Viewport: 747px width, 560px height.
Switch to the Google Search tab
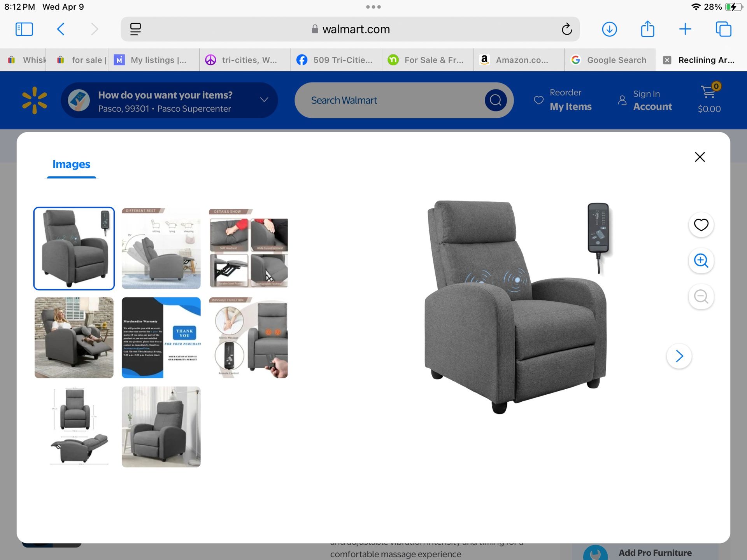610,60
